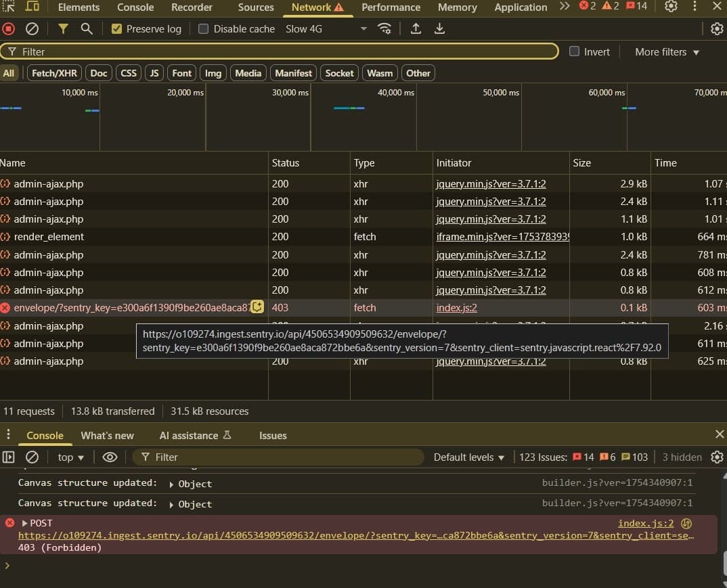
Task: Filter requests by JS type
Action: (154, 73)
